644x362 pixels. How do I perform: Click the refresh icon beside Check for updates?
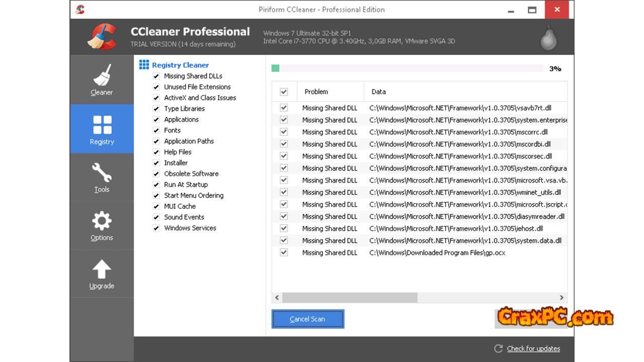coord(498,348)
